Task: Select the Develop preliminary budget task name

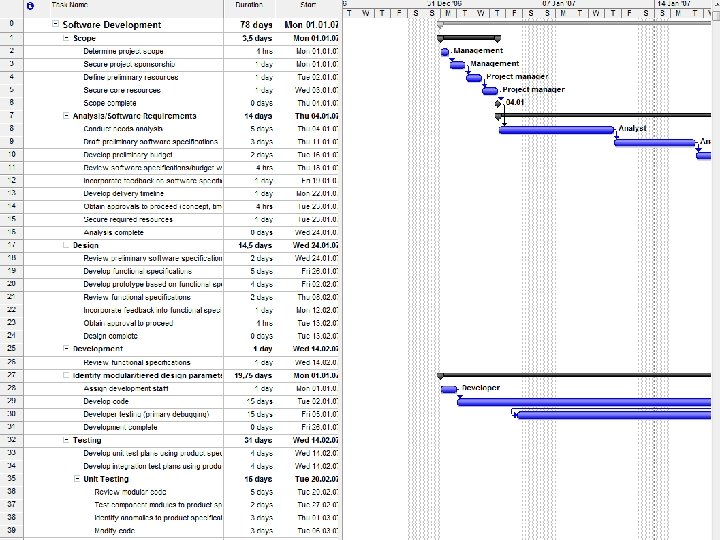Action: [128, 155]
